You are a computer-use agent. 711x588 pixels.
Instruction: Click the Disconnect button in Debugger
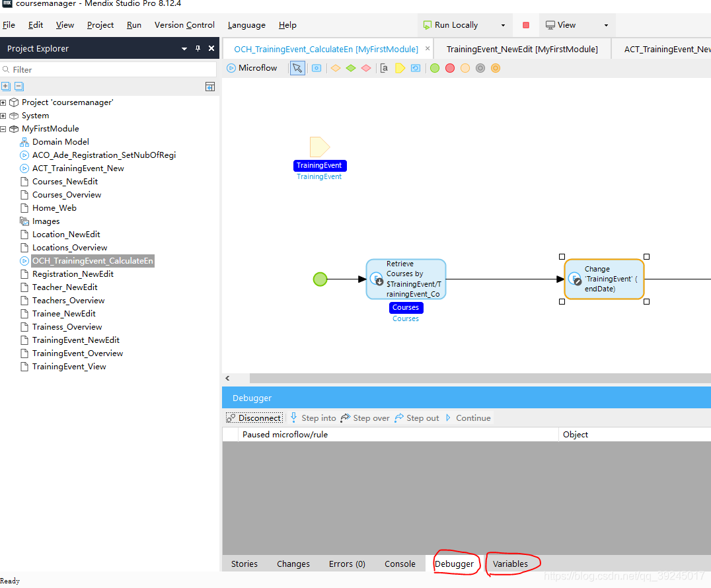click(x=254, y=418)
